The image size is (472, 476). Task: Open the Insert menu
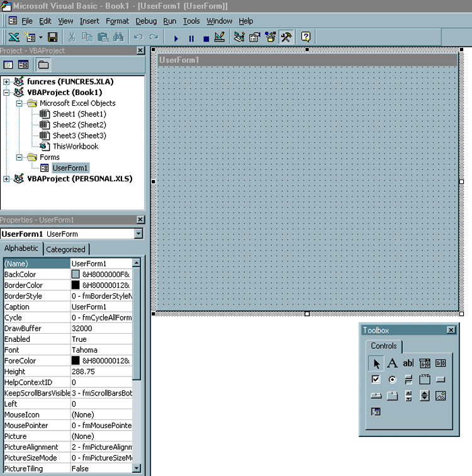[x=89, y=21]
